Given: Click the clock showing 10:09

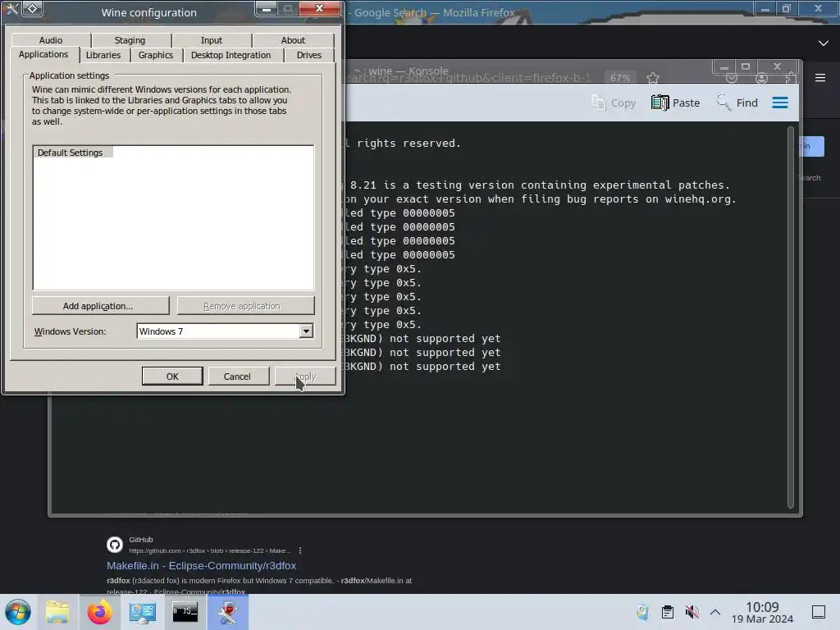Looking at the screenshot, I should (x=762, y=612).
